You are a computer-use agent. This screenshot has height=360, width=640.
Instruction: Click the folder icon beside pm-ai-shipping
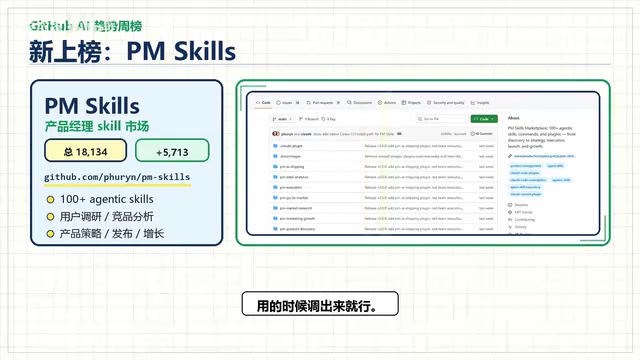275,167
